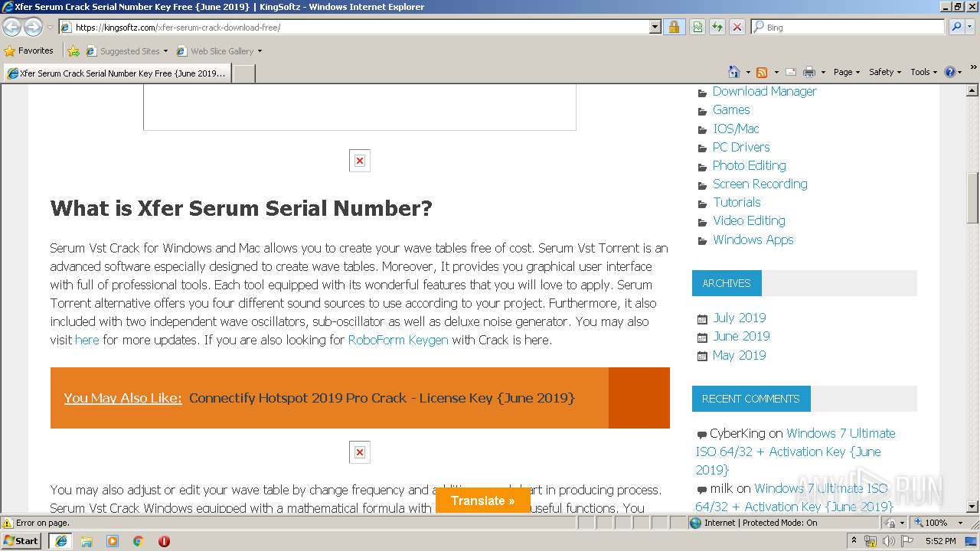Open the Feeds dropdown arrow
The image size is (980, 551).
[x=776, y=72]
